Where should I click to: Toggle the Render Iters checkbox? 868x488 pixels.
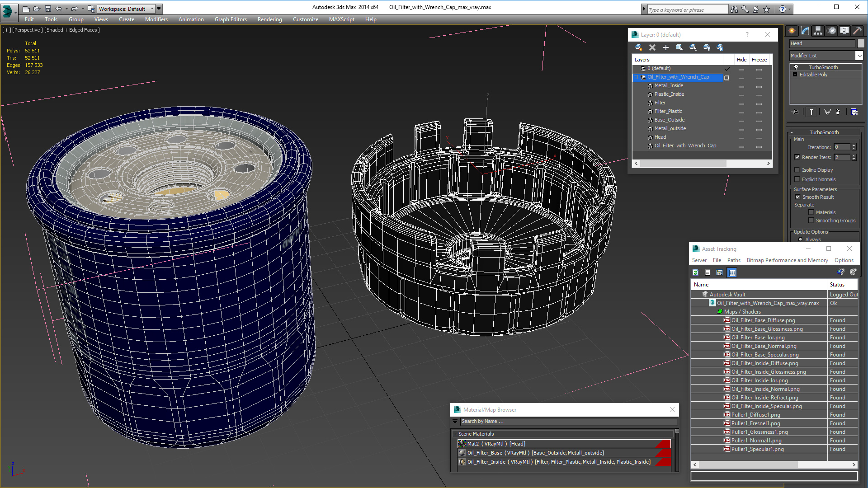coord(797,157)
